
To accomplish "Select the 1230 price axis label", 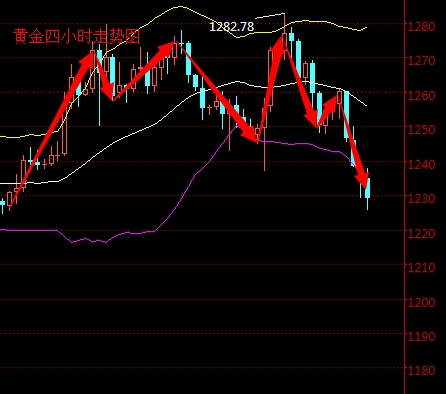I will click(x=422, y=199).
